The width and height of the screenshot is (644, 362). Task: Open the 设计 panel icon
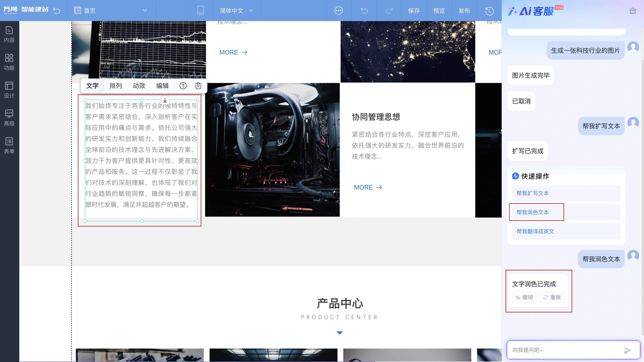click(x=9, y=90)
